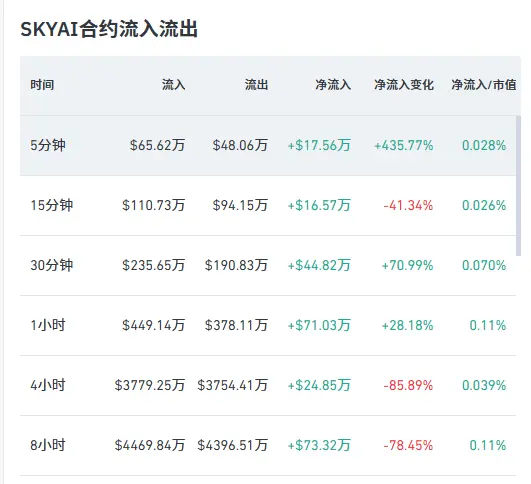Click the $3779.25万 inflow value
The image size is (531, 484).
point(150,385)
